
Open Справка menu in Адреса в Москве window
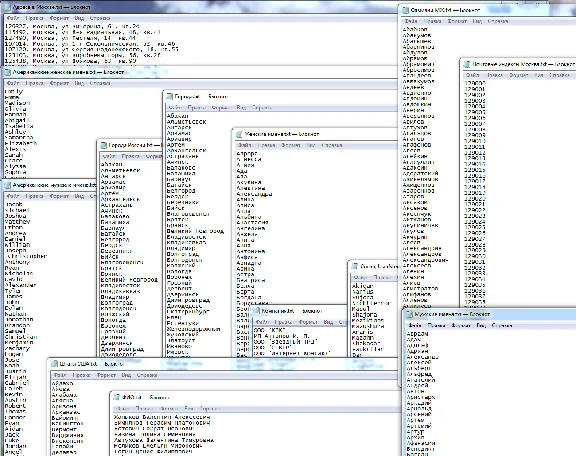(100, 18)
